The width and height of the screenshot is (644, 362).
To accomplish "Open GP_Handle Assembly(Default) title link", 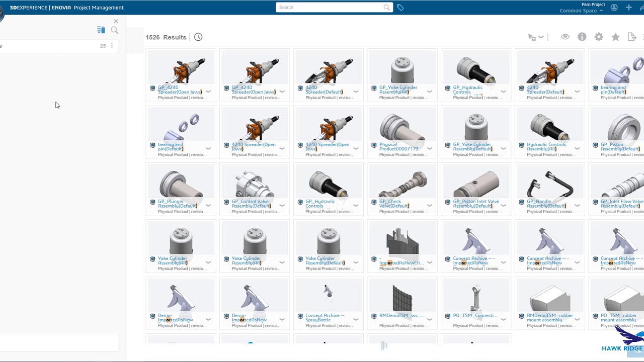I will (x=546, y=204).
